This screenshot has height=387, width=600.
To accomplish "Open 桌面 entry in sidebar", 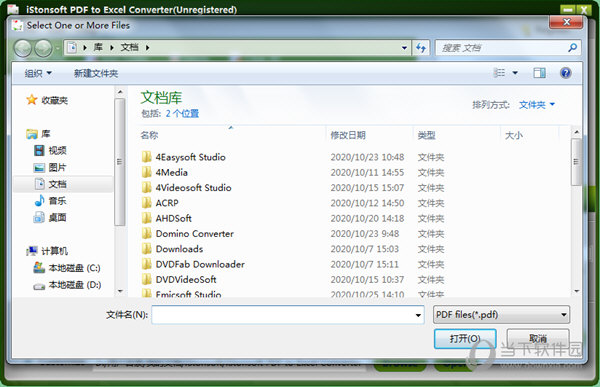I will click(50, 217).
